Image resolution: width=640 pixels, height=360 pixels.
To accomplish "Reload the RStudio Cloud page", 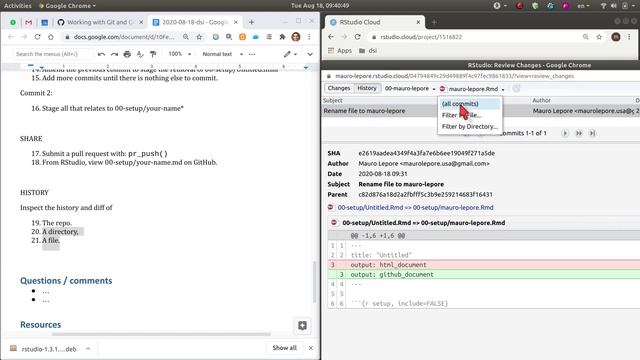I will point(358,37).
